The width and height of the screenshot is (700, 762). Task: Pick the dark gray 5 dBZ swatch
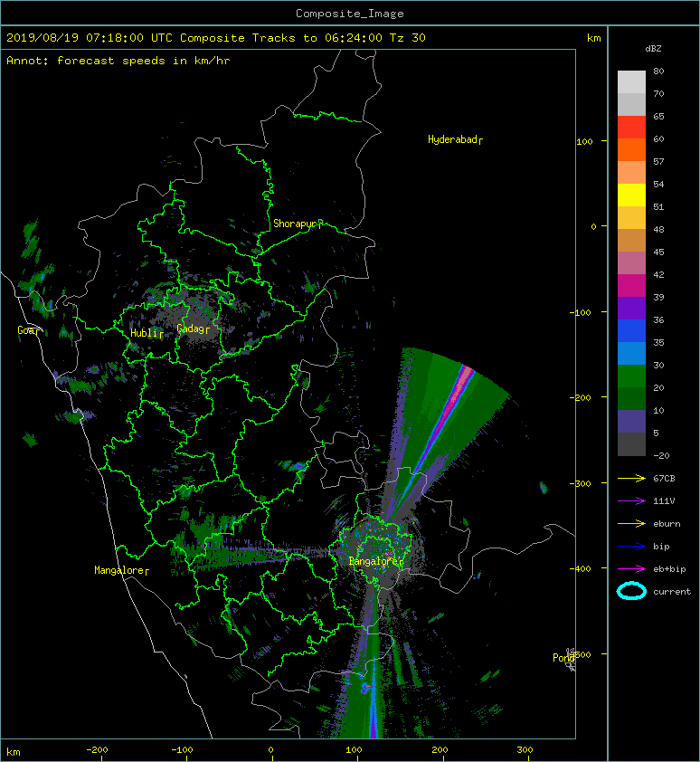pos(631,443)
